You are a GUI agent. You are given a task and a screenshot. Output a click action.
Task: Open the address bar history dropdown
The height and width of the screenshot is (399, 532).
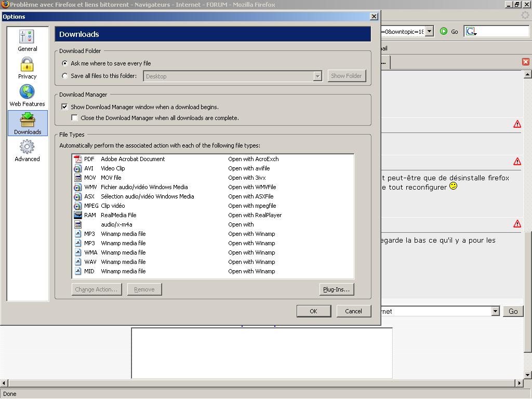[429, 32]
